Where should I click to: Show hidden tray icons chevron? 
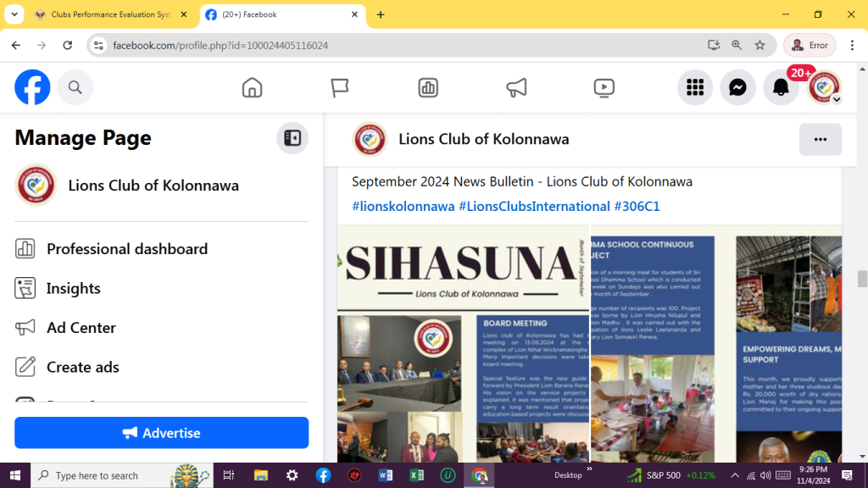click(735, 475)
